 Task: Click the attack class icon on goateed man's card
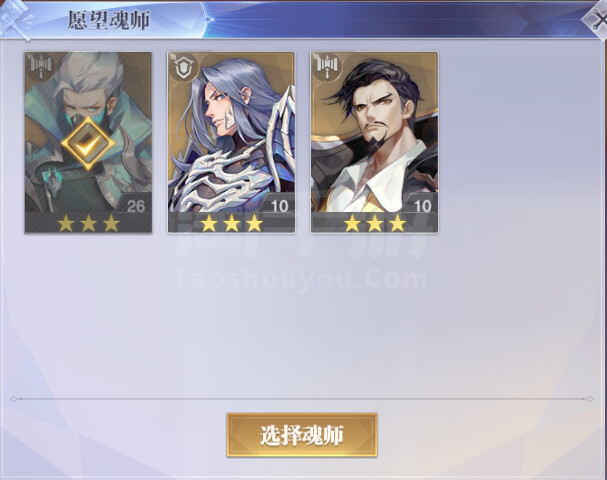328,66
